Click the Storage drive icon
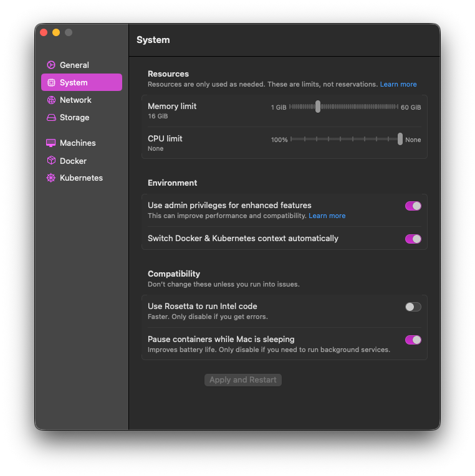 pyautogui.click(x=51, y=117)
